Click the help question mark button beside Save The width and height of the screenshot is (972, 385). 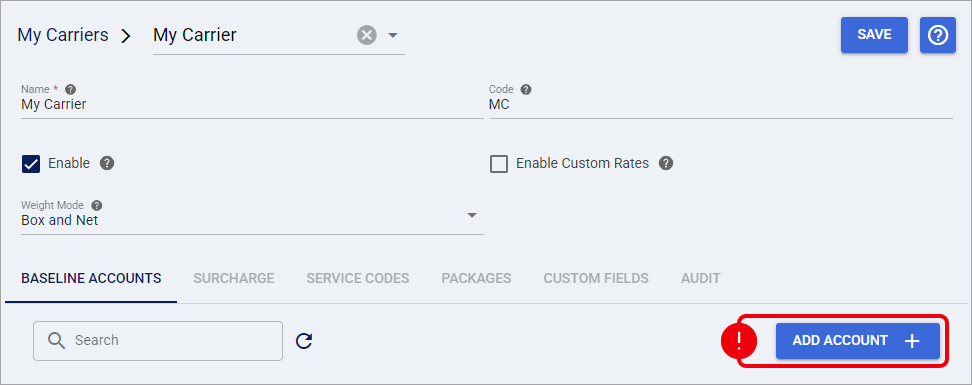[937, 35]
